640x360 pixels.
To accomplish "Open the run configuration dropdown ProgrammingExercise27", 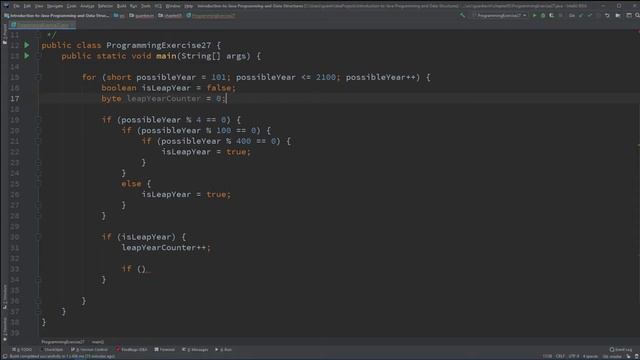I will (x=500, y=16).
